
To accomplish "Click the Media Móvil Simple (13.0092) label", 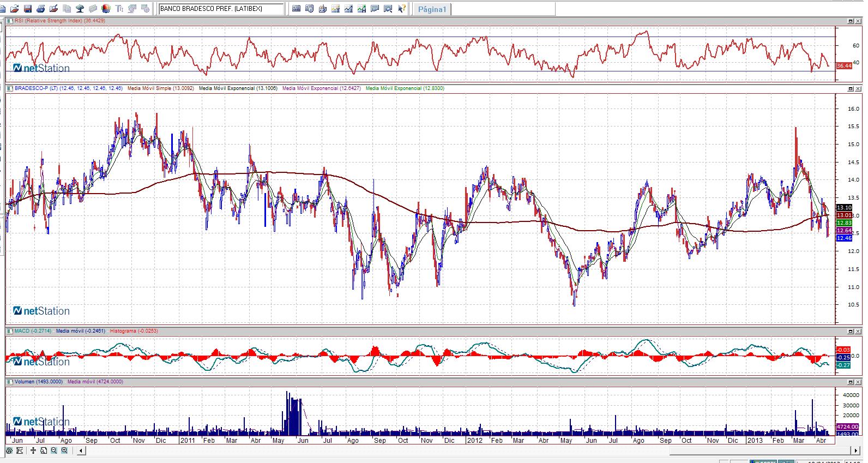I will (161, 88).
